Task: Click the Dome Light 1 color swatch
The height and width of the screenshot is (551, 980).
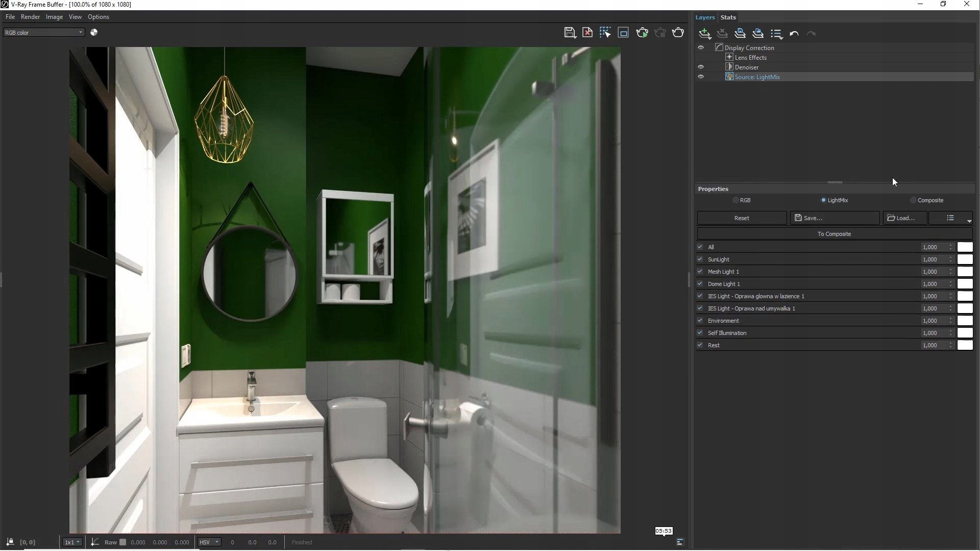Action: [x=965, y=284]
